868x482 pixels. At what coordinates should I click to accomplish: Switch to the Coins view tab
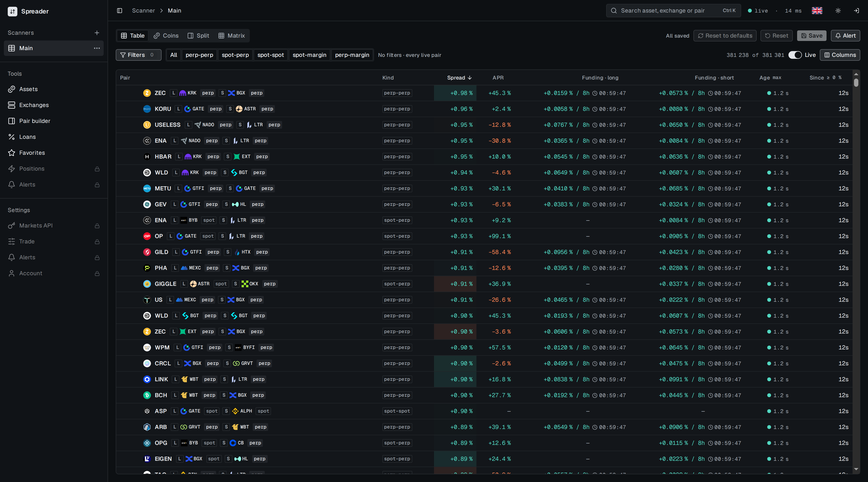click(x=166, y=36)
